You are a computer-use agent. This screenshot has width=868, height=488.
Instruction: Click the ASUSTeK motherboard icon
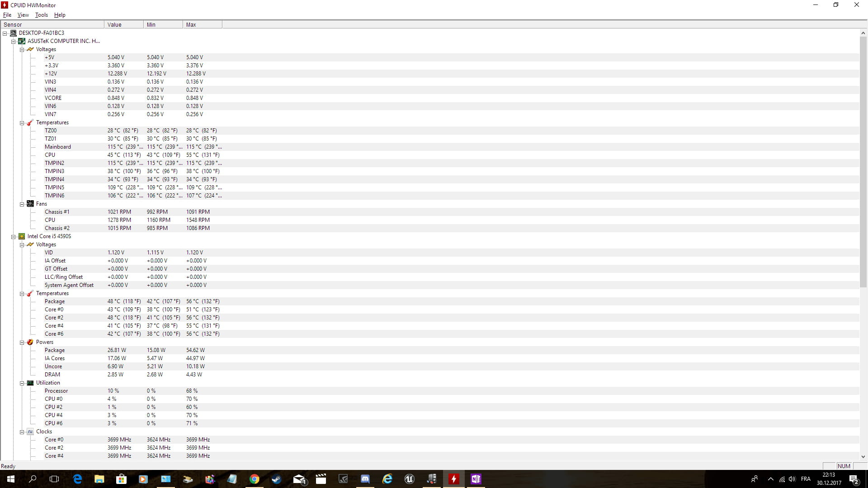[22, 41]
